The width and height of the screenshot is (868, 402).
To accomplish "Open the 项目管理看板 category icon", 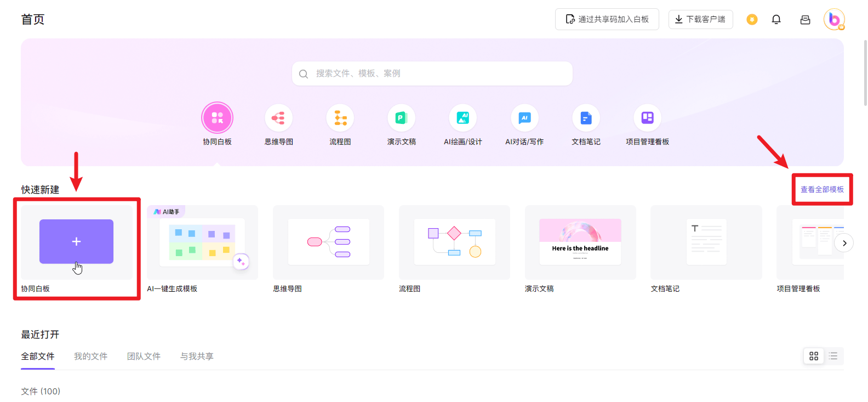I will pyautogui.click(x=647, y=118).
